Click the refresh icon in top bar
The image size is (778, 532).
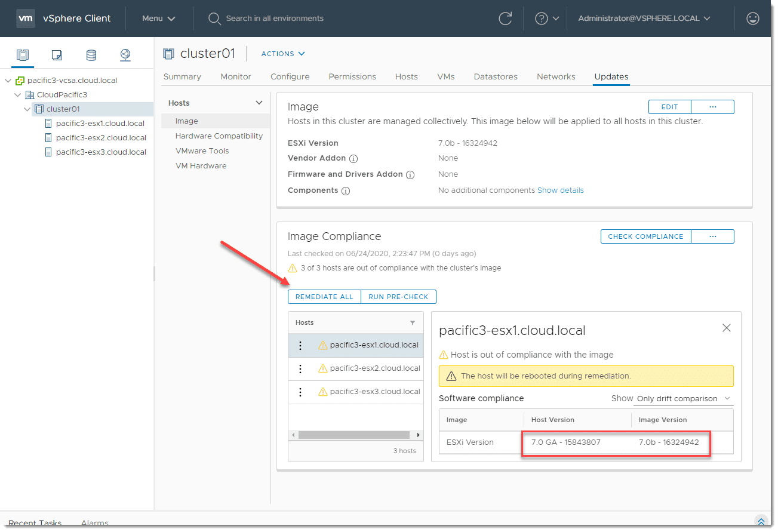coord(505,19)
